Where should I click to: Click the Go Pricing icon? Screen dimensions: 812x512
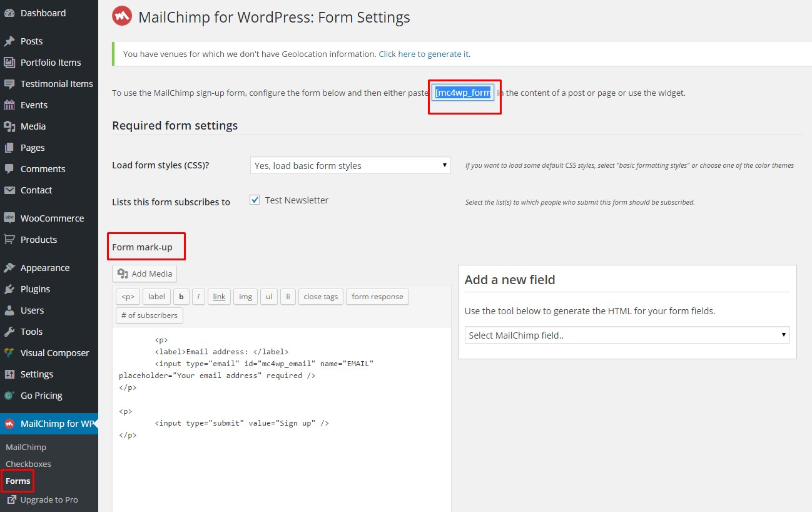(x=9, y=396)
